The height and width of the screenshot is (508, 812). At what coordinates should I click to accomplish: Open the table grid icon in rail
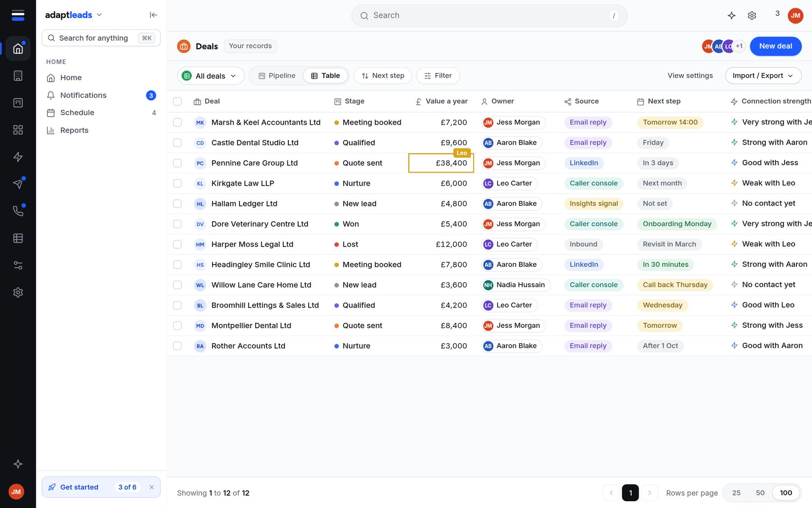pyautogui.click(x=18, y=238)
